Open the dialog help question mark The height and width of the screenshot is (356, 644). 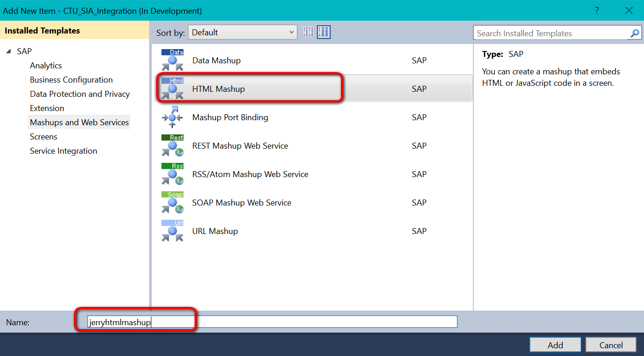pos(597,10)
